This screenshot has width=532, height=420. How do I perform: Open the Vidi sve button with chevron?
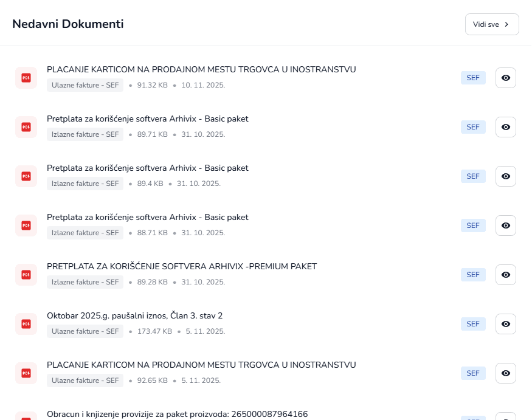(491, 24)
